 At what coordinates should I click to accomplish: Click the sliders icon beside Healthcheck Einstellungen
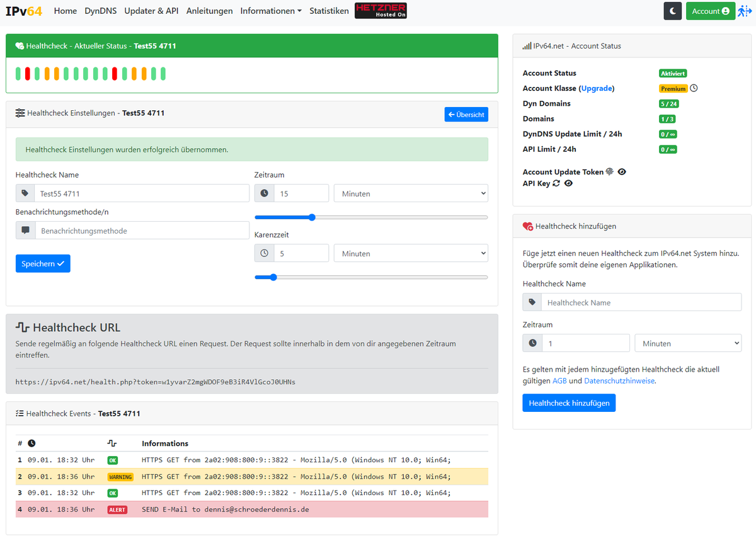pos(20,113)
